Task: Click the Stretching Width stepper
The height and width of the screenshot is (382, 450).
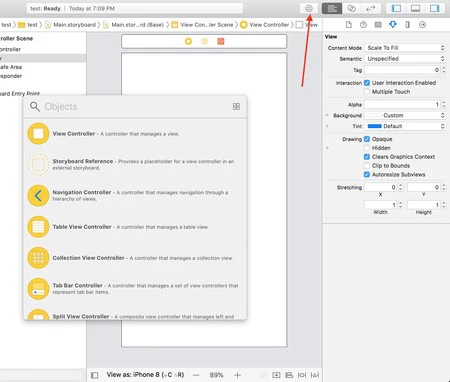Action: (x=400, y=205)
